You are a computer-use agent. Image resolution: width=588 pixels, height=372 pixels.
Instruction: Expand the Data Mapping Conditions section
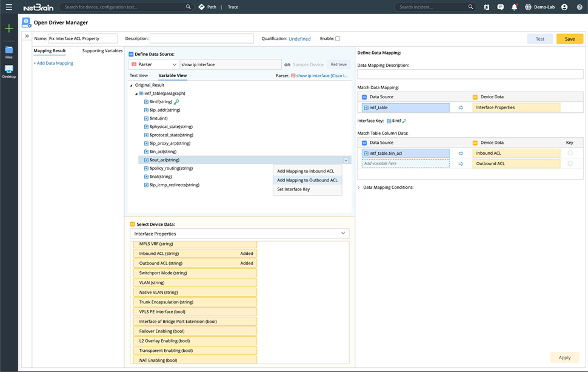(359, 188)
